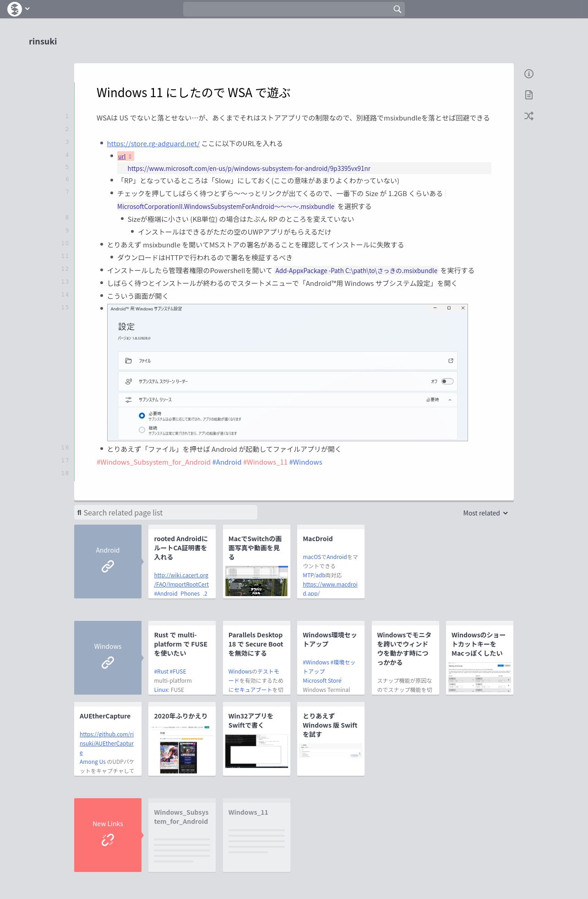The width and height of the screenshot is (588, 899).
Task: Open the New Links broken-link card
Action: pyautogui.click(x=108, y=835)
